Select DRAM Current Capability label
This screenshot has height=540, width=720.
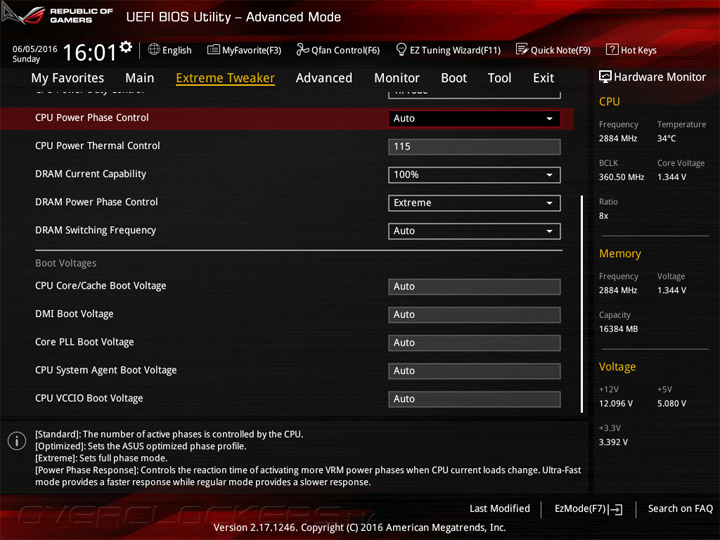[x=90, y=174]
